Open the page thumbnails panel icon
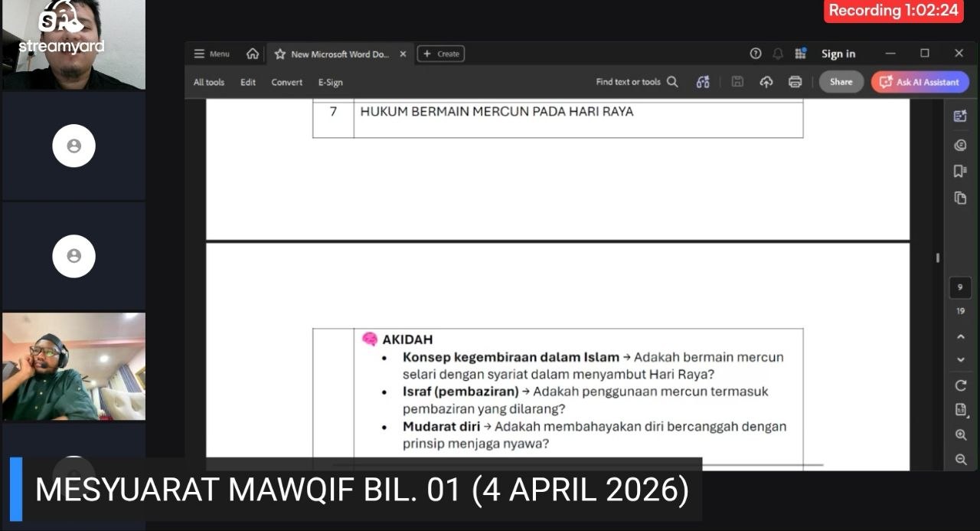The width and height of the screenshot is (980, 531). [960, 198]
